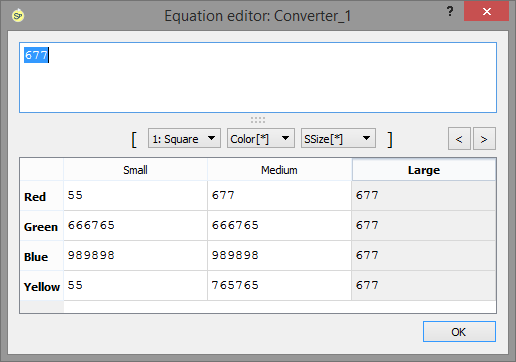Go to next element with > button
Viewport: 516px width, 362px height.
484,139
